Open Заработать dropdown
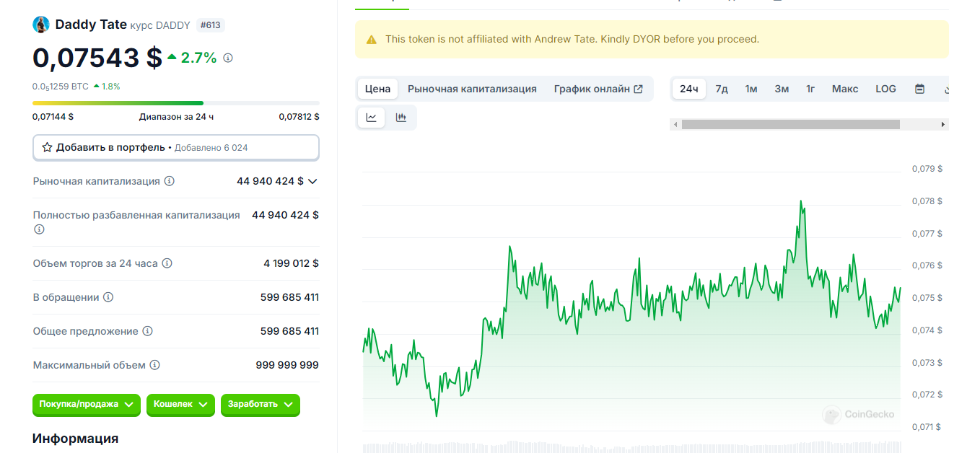This screenshot has width=980, height=453. tap(260, 405)
